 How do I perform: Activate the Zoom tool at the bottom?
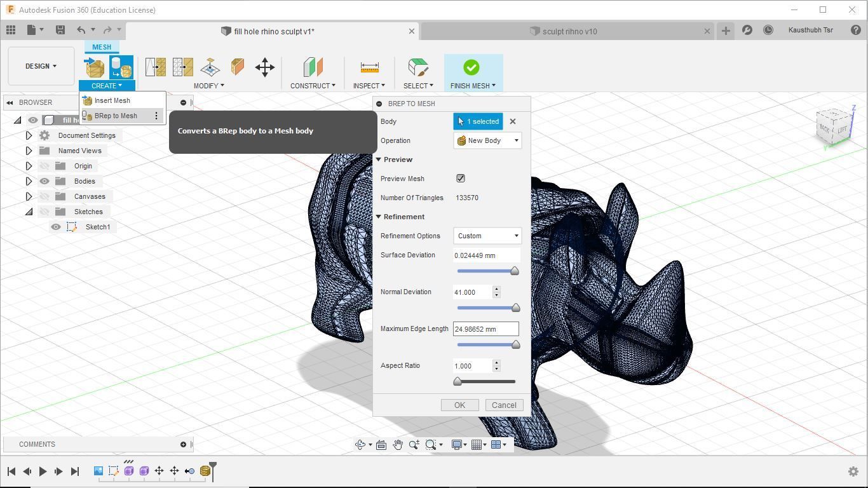click(413, 444)
